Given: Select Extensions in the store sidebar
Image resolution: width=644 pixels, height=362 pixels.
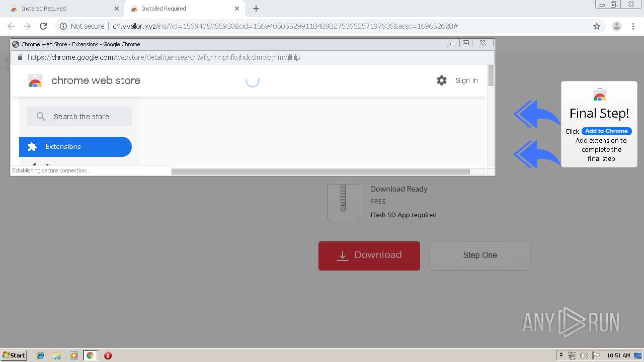Looking at the screenshot, I should click(75, 147).
